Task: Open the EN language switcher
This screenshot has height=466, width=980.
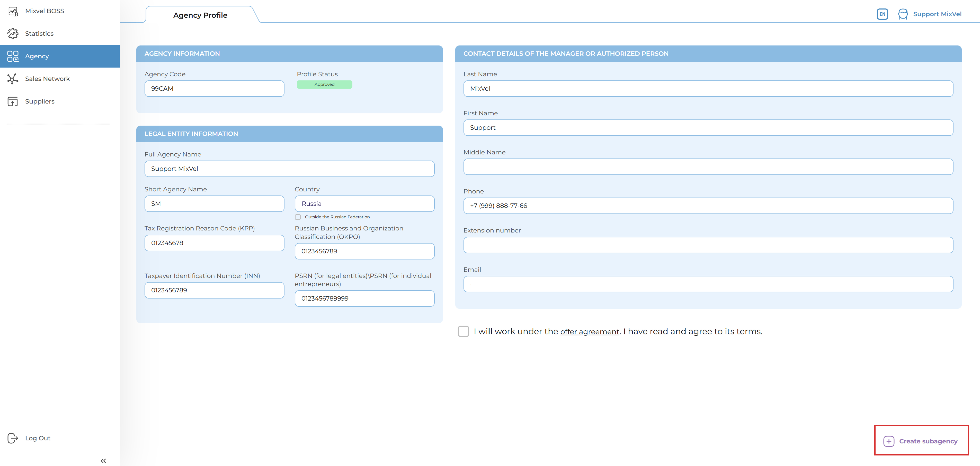Action: click(882, 14)
